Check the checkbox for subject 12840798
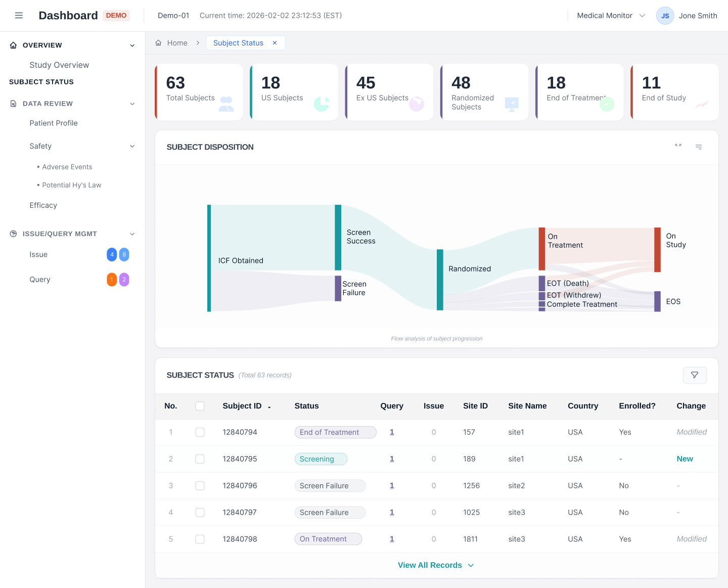 200,539
